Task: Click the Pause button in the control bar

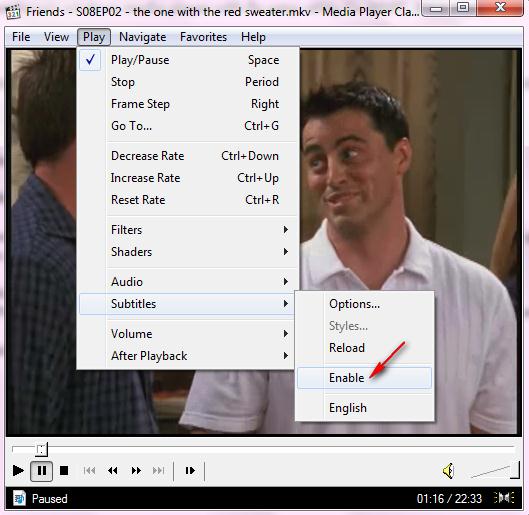Action: (41, 470)
